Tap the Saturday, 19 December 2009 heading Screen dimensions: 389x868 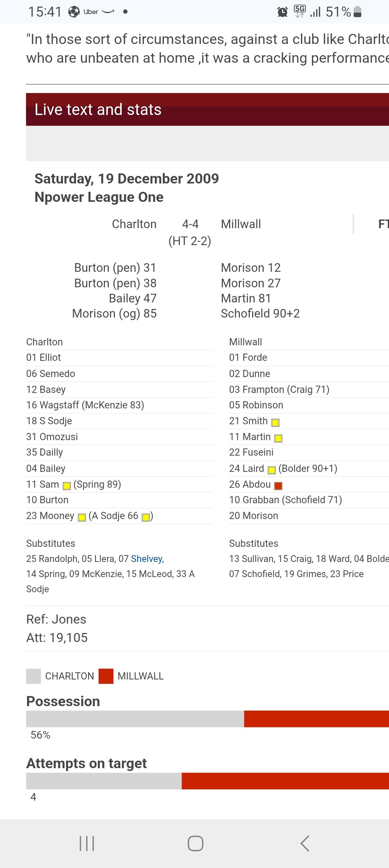coord(127,179)
